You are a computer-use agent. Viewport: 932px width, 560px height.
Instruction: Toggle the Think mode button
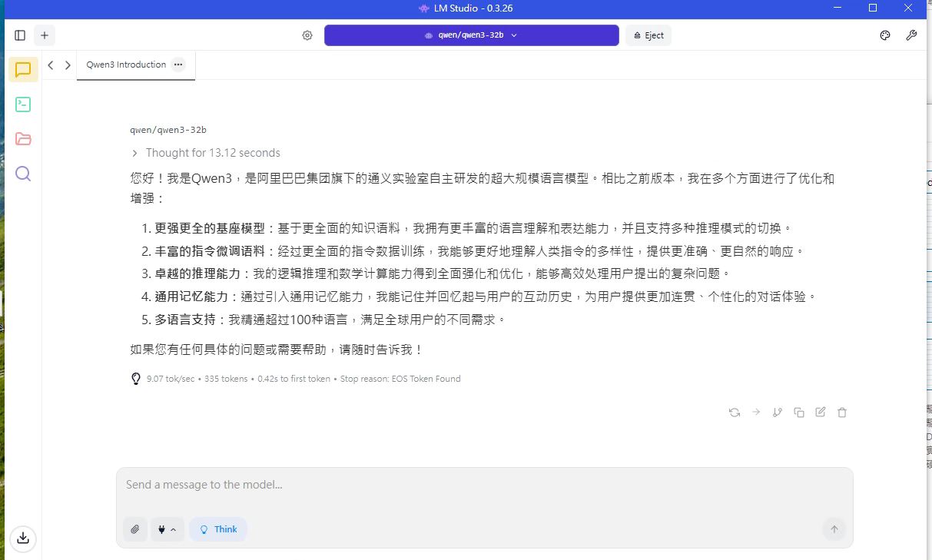[218, 529]
